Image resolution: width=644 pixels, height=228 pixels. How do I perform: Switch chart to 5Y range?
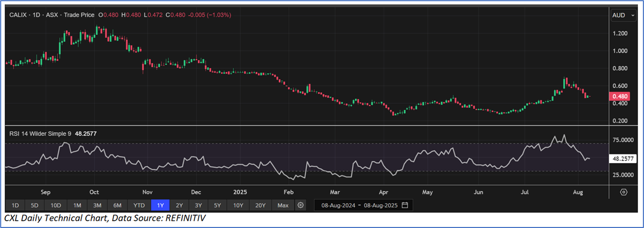coord(218,205)
